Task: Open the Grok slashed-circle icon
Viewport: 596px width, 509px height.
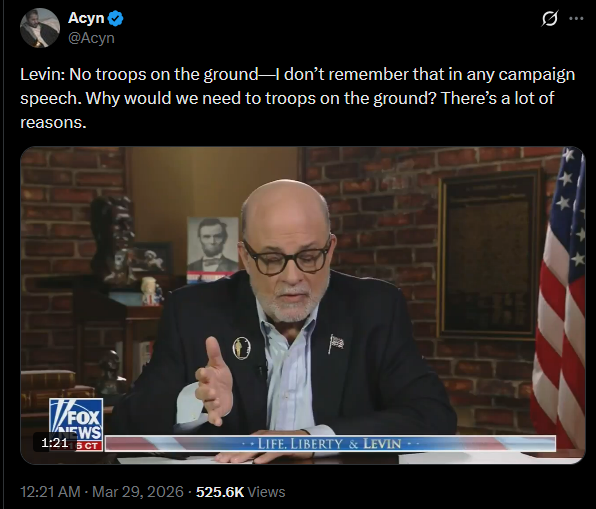Action: pos(550,18)
